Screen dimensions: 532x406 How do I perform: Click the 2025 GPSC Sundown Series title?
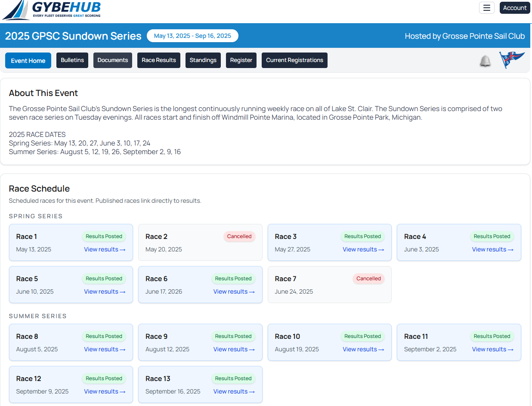(73, 36)
